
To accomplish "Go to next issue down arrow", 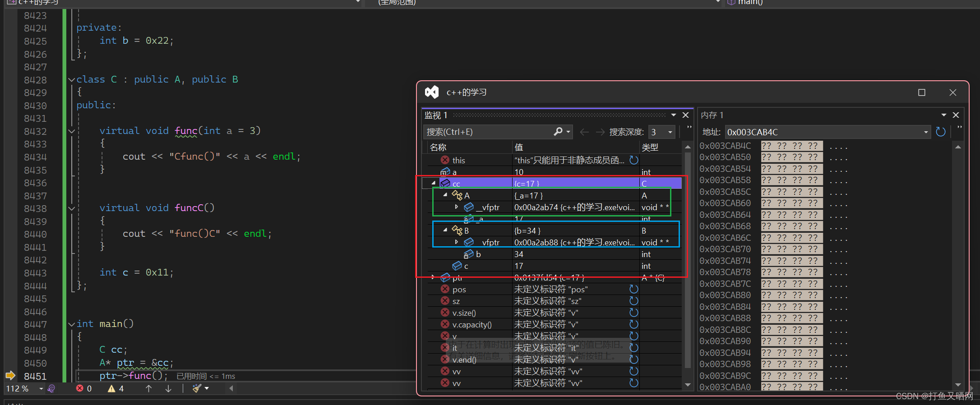I will tap(168, 388).
